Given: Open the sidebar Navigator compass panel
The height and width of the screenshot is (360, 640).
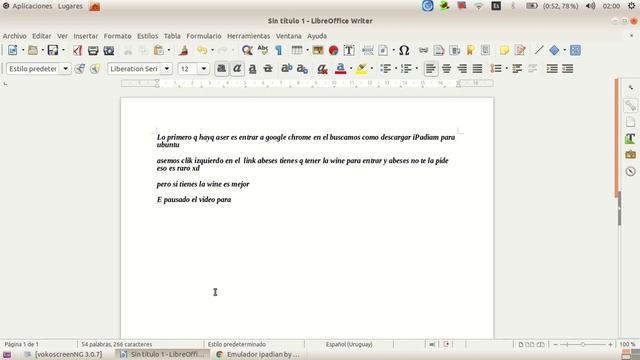Looking at the screenshot, I should pos(630,171).
